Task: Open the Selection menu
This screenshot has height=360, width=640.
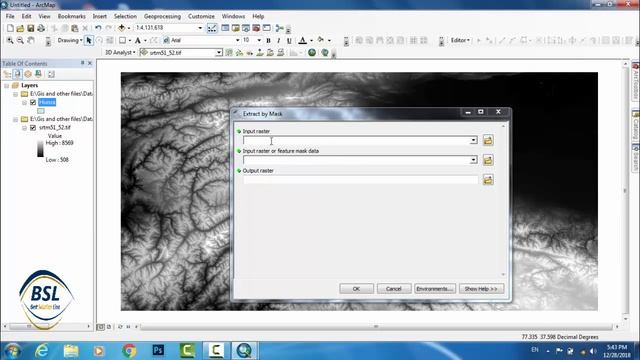Action: click(x=125, y=16)
